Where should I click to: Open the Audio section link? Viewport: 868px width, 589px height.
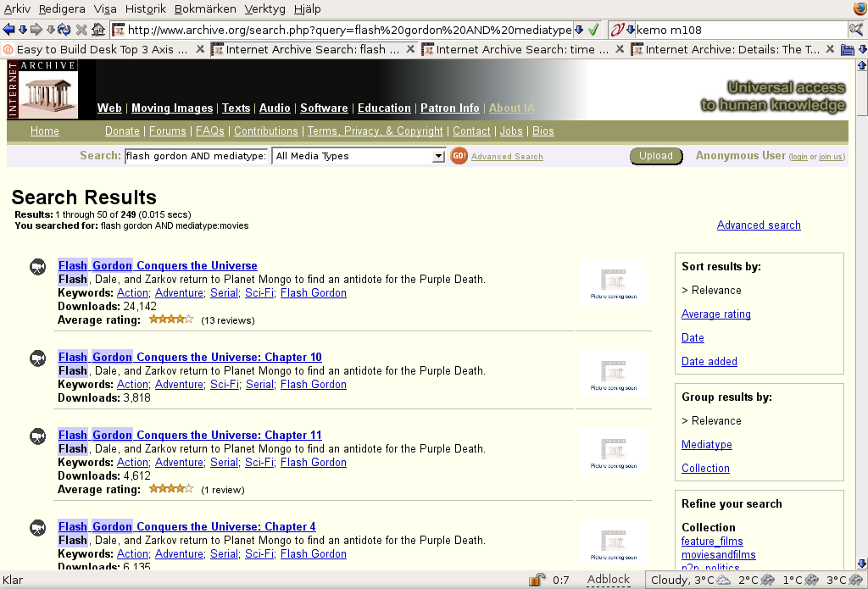click(275, 108)
